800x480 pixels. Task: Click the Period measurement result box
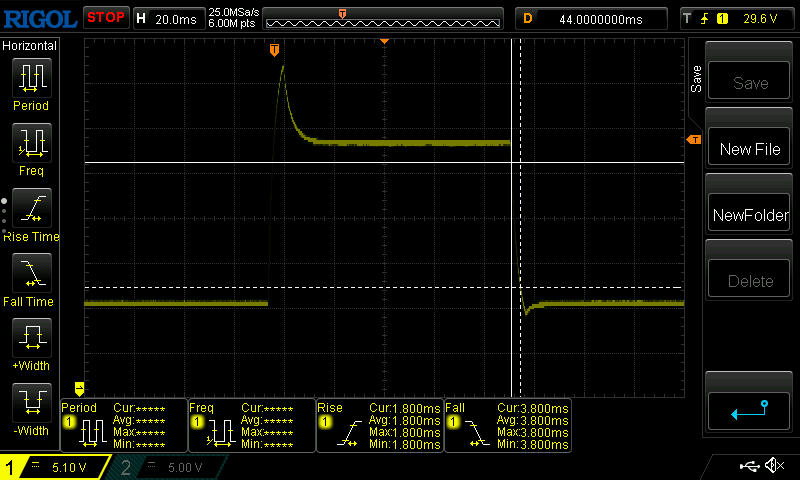124,425
